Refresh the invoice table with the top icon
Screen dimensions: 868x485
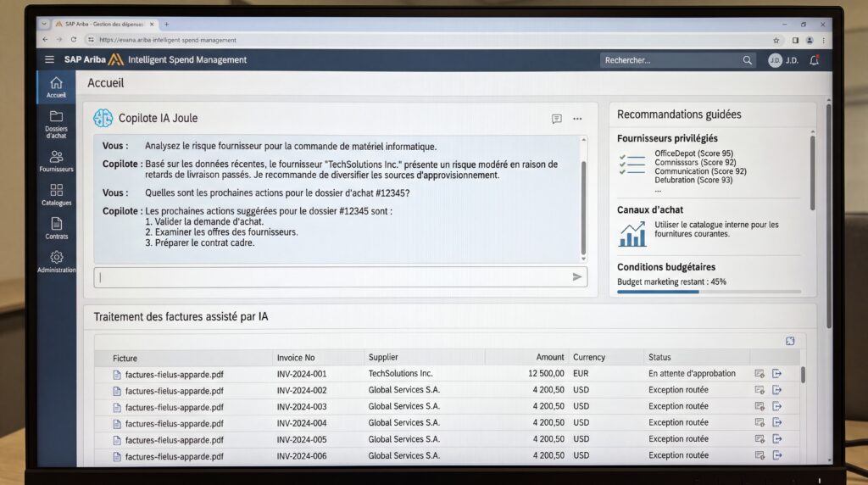790,341
